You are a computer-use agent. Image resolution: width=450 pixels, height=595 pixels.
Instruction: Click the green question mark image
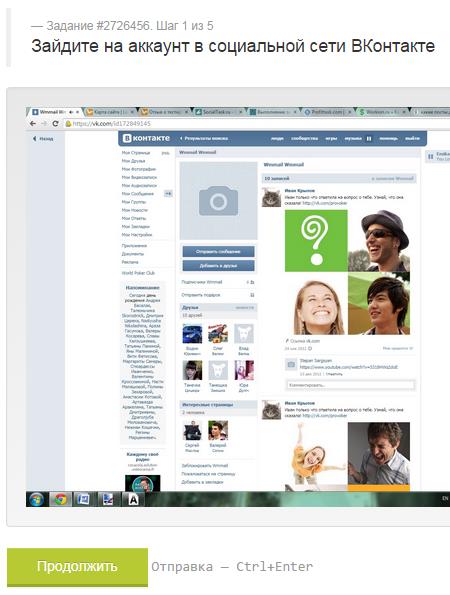point(316,241)
